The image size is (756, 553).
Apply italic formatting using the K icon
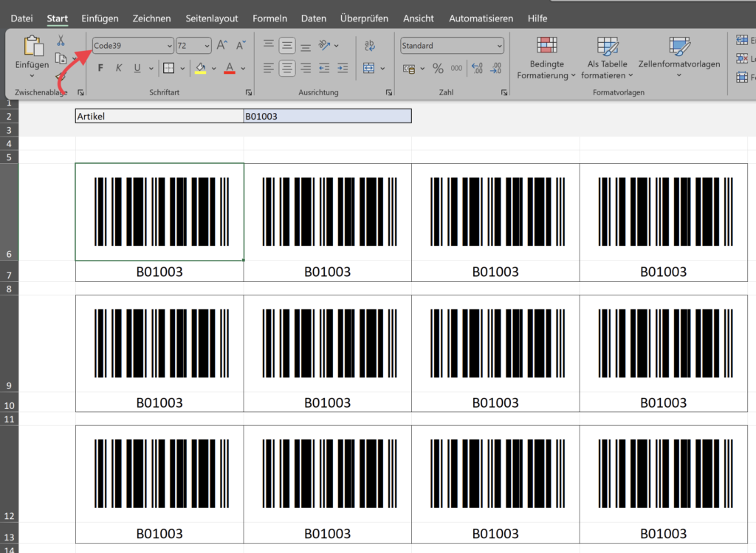118,69
